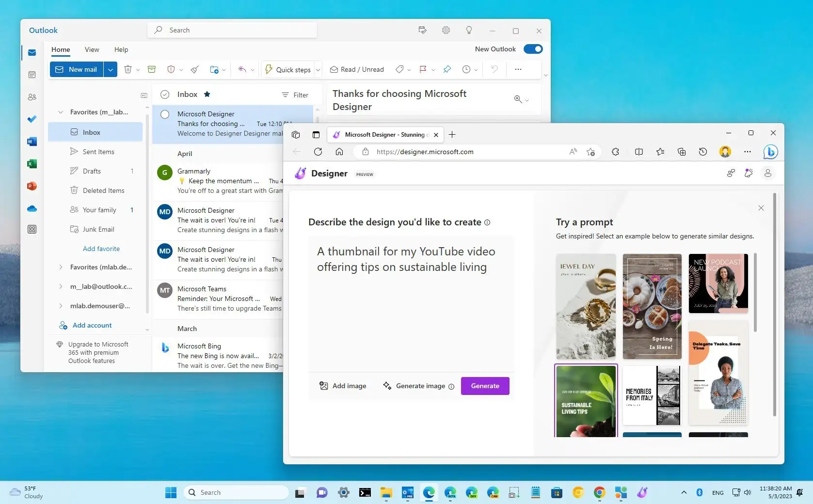This screenshot has width=813, height=504.
Task: Open To Do checkmark icon in Outlook sidebar
Action: (x=32, y=119)
